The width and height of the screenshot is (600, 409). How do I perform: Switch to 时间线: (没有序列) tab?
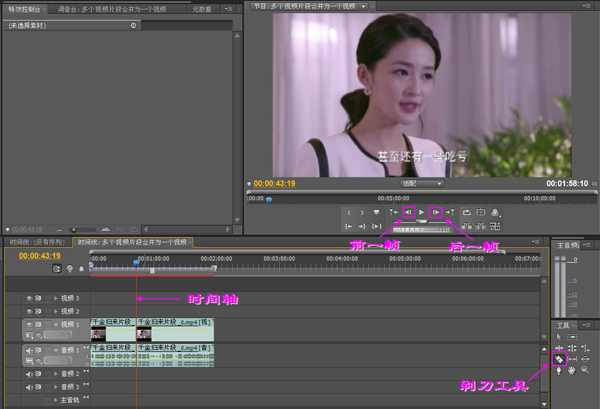(37, 242)
